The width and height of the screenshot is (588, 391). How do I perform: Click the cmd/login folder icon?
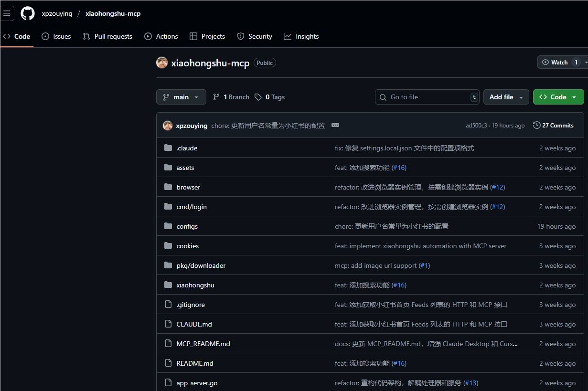click(168, 207)
